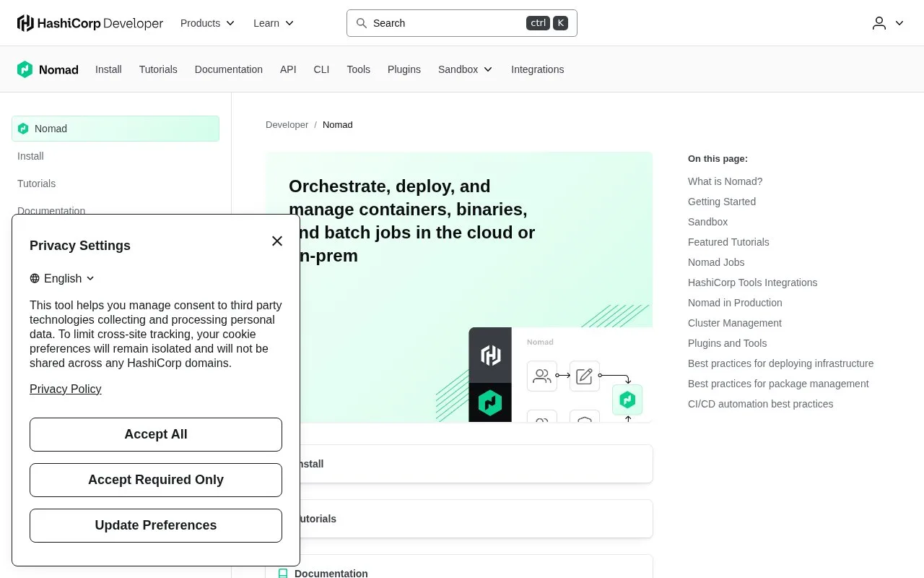Click the On this page heading
The width and height of the screenshot is (924, 578).
[x=718, y=159]
